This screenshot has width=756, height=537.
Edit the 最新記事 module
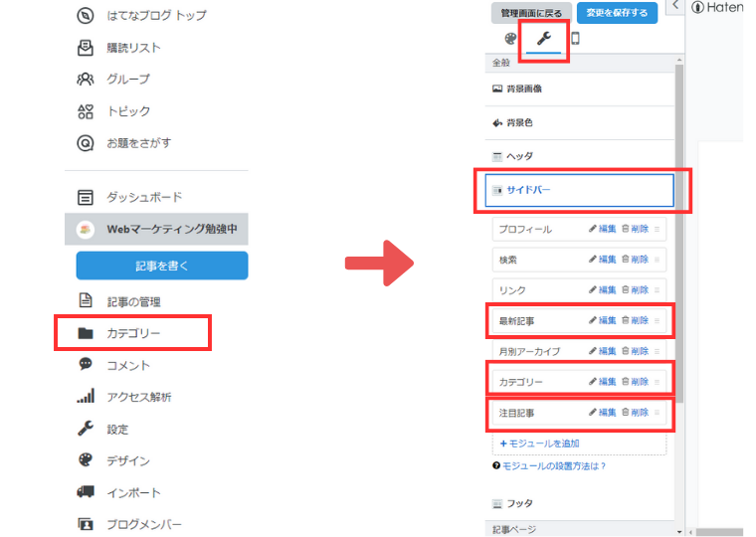[x=603, y=320]
